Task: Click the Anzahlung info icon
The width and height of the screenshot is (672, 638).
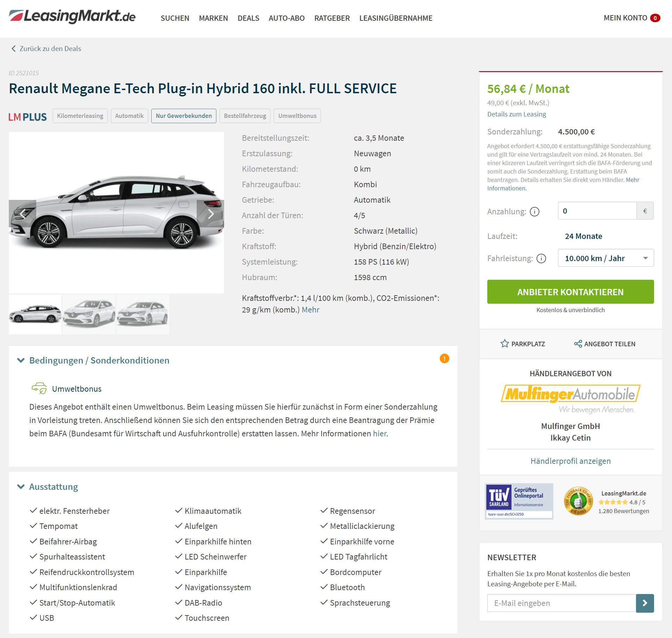Action: point(534,211)
